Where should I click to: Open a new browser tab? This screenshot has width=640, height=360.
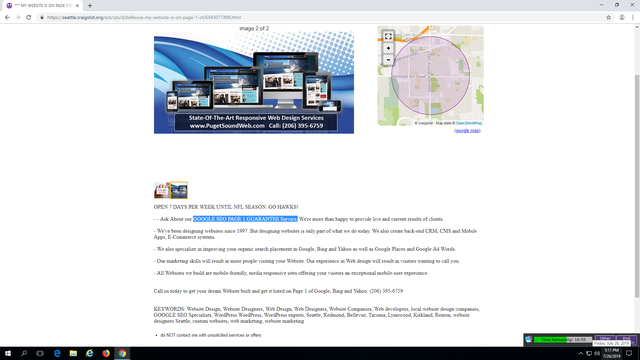(90, 6)
